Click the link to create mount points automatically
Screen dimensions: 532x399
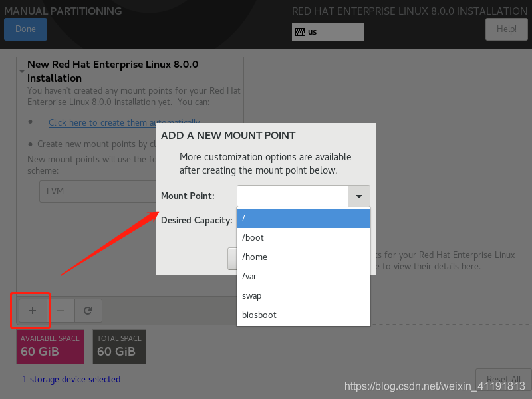(x=124, y=122)
